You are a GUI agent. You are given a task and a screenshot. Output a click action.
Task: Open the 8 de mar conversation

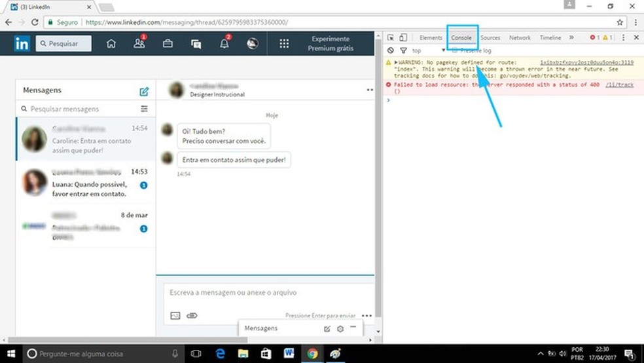tap(86, 225)
